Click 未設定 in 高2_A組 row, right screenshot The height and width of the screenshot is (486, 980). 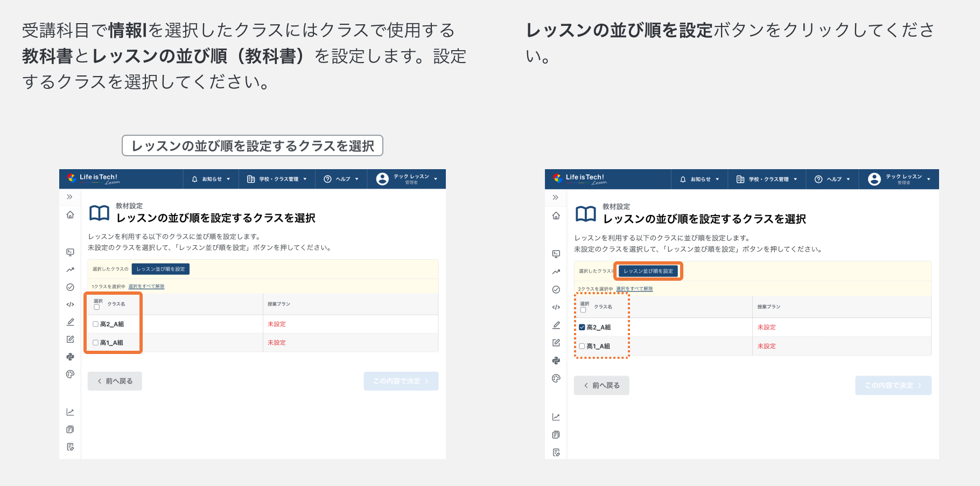767,327
